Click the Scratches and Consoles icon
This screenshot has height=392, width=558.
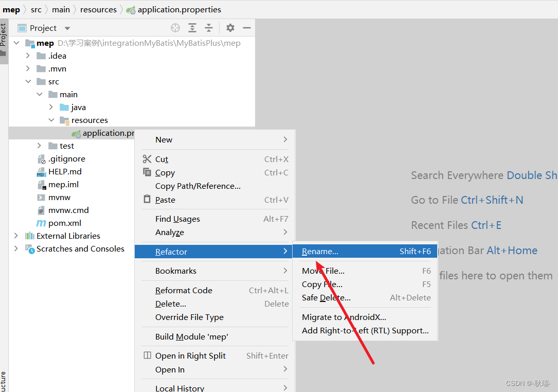click(30, 248)
